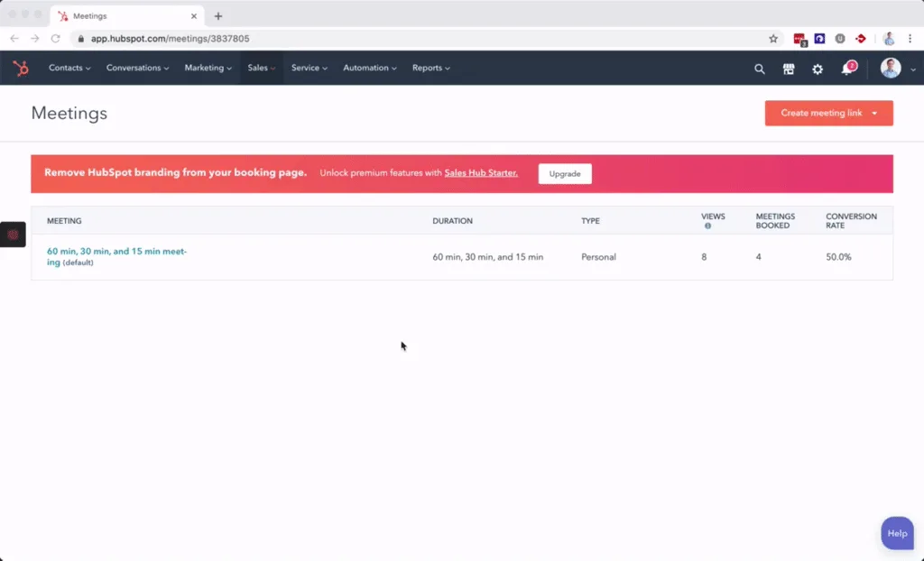
Task: Open the notifications bell
Action: click(x=848, y=69)
